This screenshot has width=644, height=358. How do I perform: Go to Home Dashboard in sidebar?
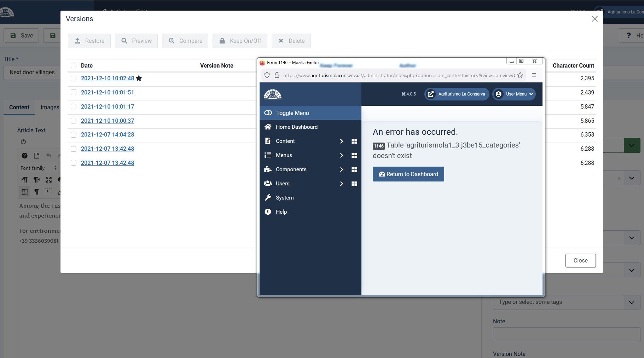296,127
